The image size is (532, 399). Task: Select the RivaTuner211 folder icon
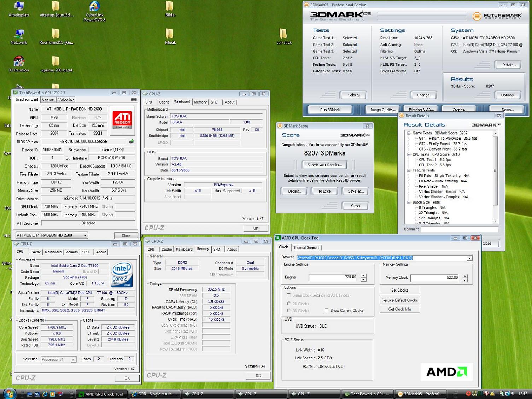(57, 37)
